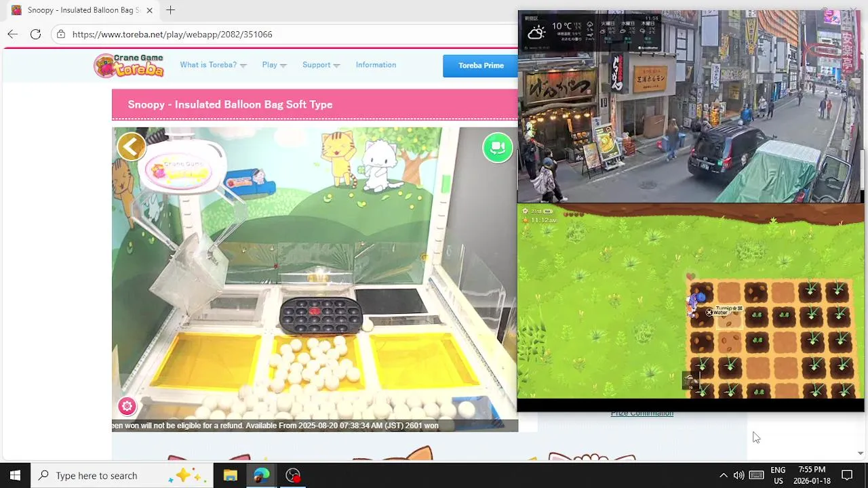The width and height of the screenshot is (868, 488).
Task: Open OBS Studio taskbar icon
Action: tap(293, 476)
